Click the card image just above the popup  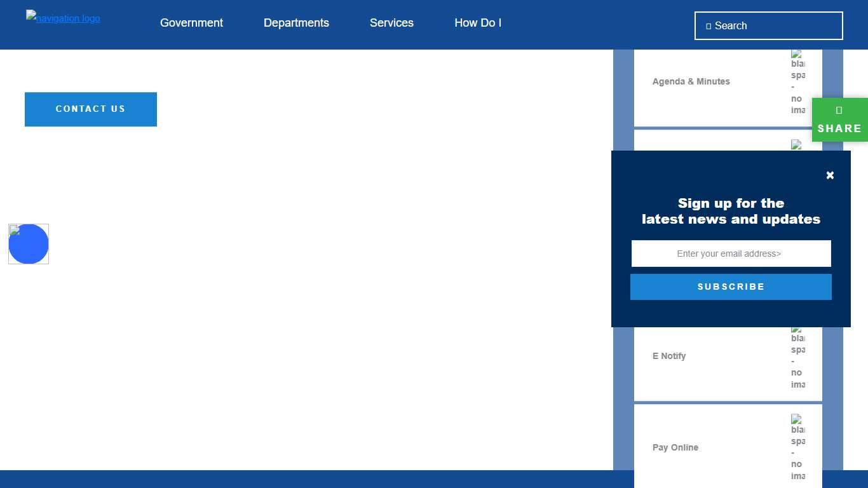pyautogui.click(x=797, y=145)
